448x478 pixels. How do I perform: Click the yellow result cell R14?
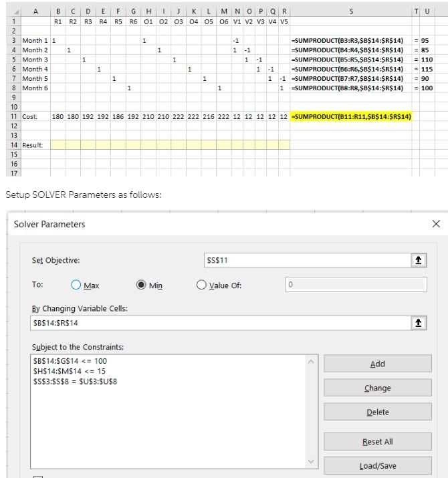click(284, 145)
